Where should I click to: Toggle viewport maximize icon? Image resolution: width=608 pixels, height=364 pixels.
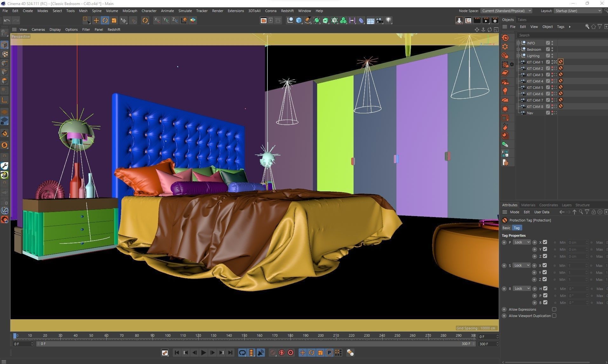[496, 30]
